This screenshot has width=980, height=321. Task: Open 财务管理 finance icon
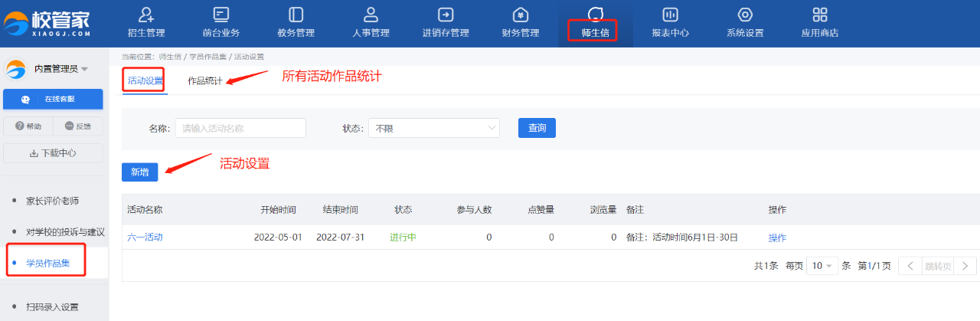pyautogui.click(x=520, y=15)
